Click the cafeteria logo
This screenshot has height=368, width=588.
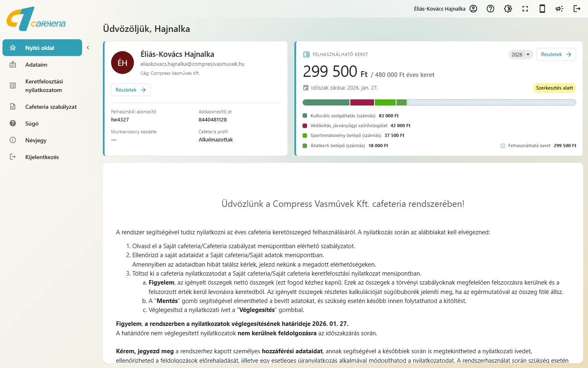coord(36,19)
